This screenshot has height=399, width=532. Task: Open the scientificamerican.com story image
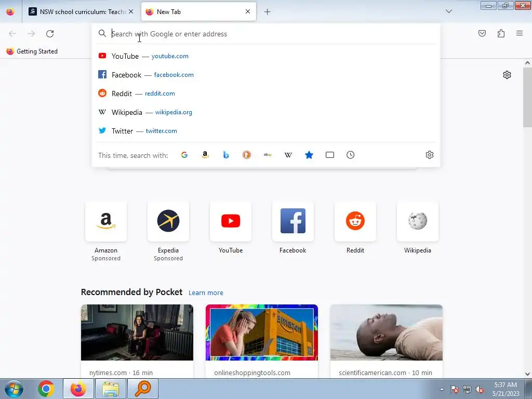pyautogui.click(x=387, y=332)
